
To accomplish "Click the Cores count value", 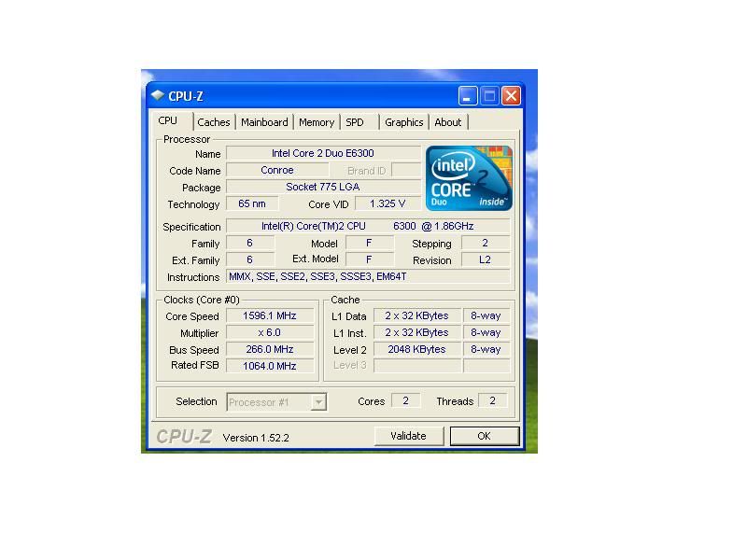I will [x=406, y=401].
